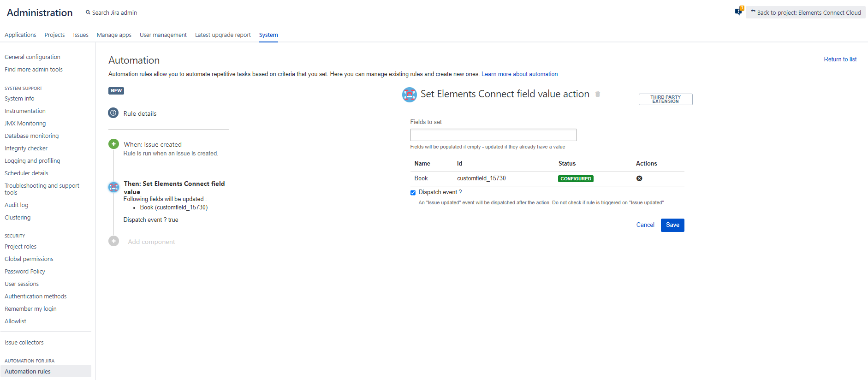Click the feedback notification icon in header
The image size is (868, 380).
pyautogui.click(x=738, y=12)
